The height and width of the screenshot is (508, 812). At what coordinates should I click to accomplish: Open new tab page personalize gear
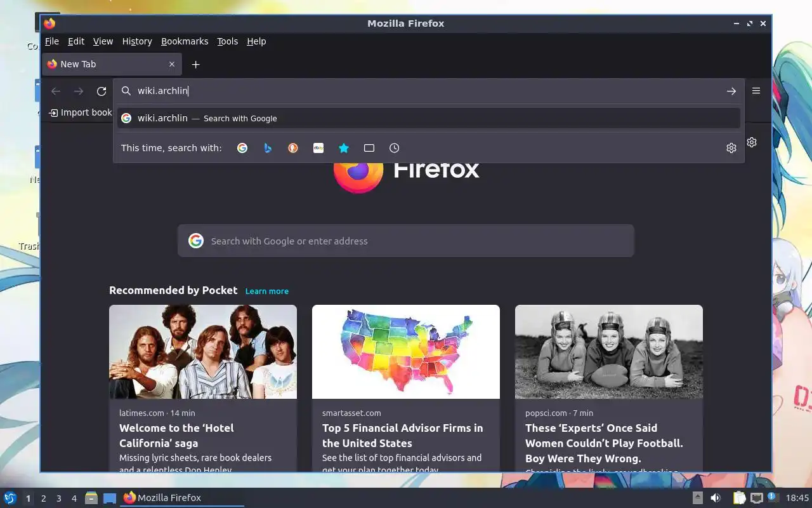(752, 142)
